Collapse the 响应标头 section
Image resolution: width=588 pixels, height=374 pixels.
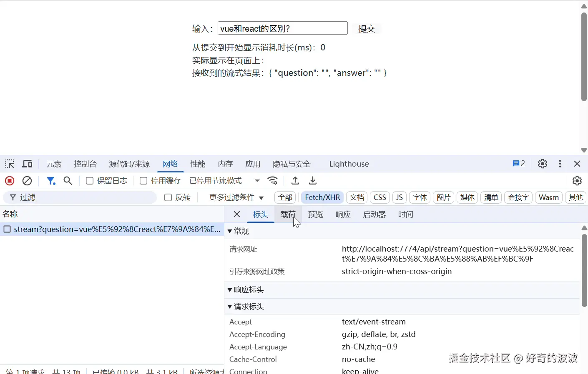246,290
